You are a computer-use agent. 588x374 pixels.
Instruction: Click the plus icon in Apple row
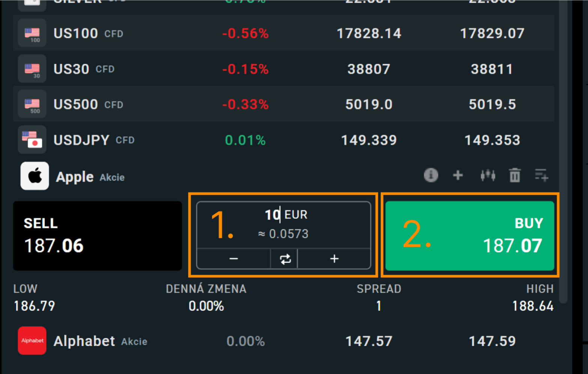click(458, 175)
